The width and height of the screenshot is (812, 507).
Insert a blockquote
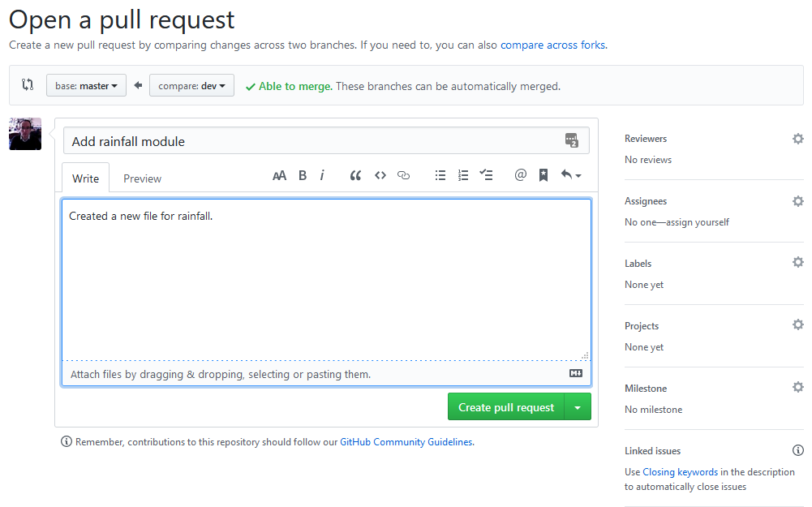(x=354, y=174)
